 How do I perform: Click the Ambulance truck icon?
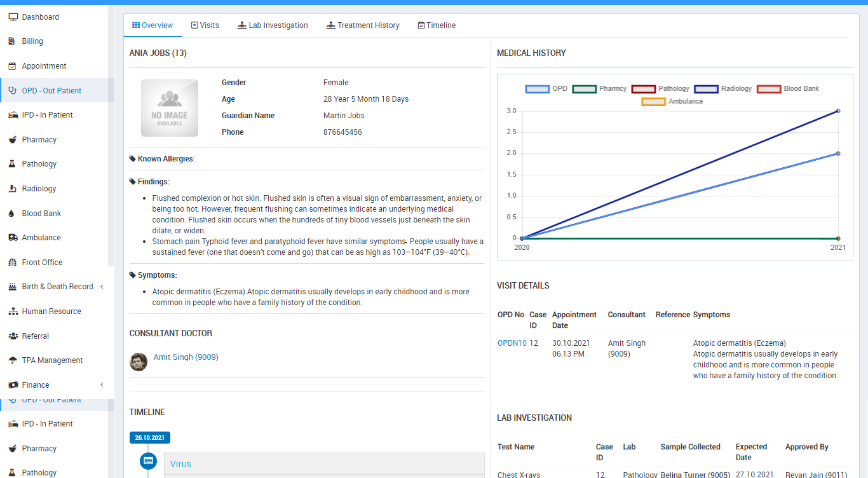pyautogui.click(x=13, y=238)
